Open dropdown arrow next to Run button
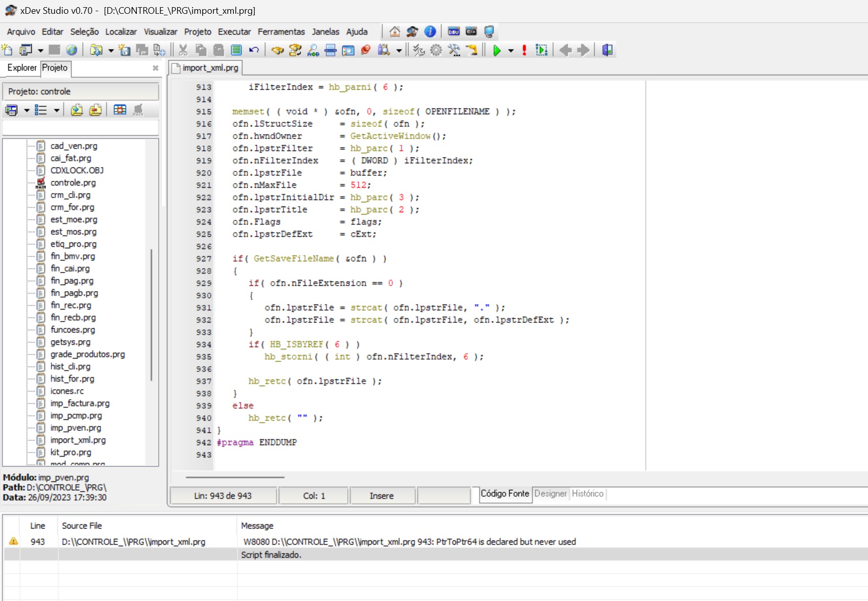Viewport: 868px width, 601px height. 510,51
